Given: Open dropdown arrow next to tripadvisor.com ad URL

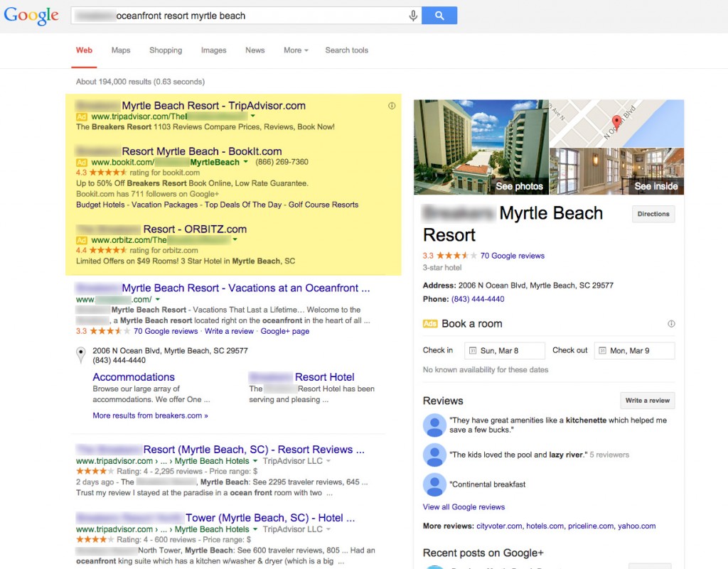Looking at the screenshot, I should coord(253,116).
